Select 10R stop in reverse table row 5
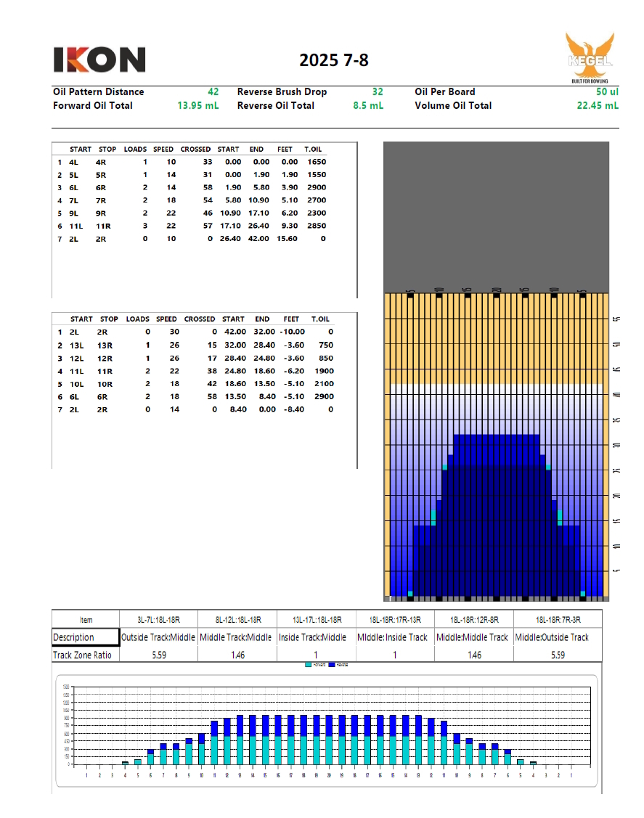Viewport: 644px width, 818px height. point(105,385)
